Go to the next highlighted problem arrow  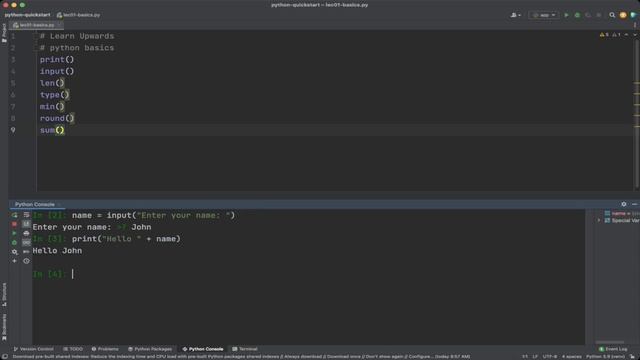(x=635, y=35)
